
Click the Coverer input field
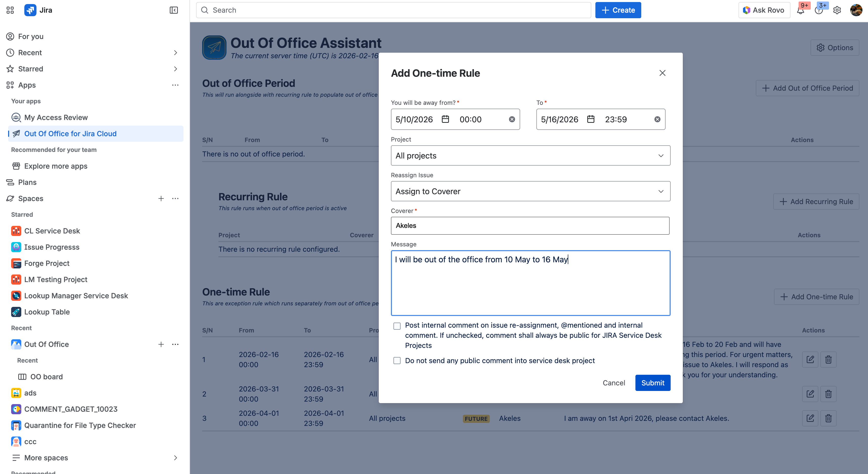530,226
